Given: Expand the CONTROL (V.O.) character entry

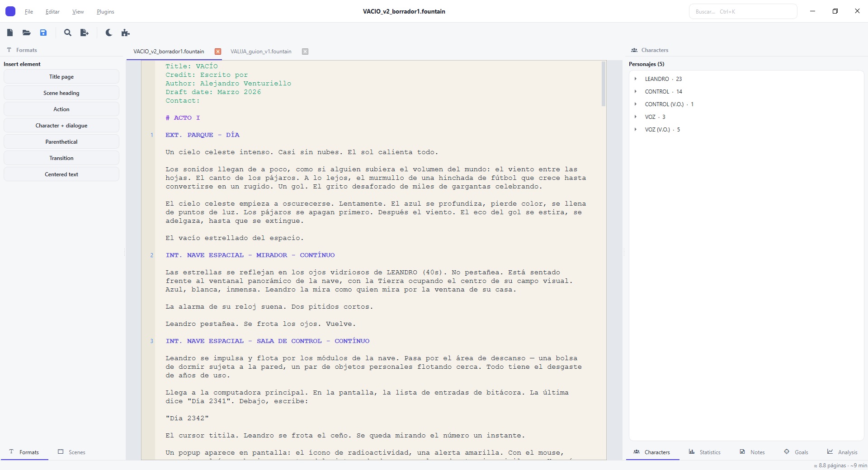Looking at the screenshot, I should [636, 104].
